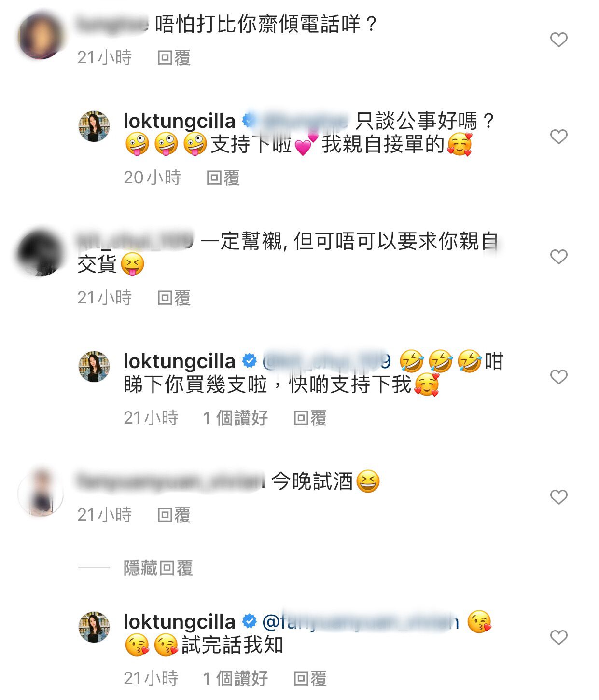599x700 pixels.
Task: Open loktungcilla's avatar beside 試完話我知
Action: click(x=94, y=627)
